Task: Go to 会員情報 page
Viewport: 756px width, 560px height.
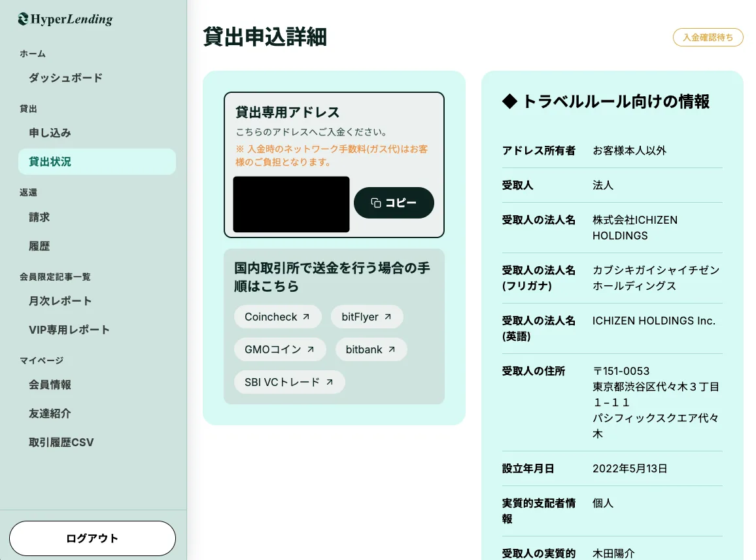Action: (x=50, y=385)
